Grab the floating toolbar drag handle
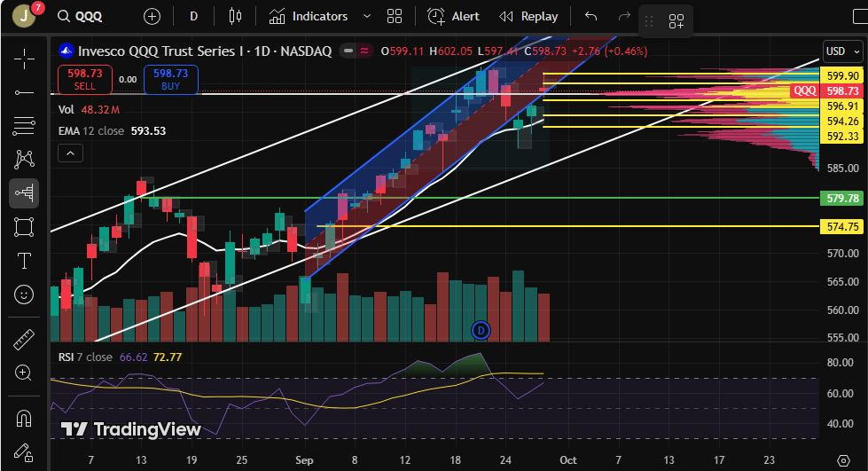The width and height of the screenshot is (868, 471). click(x=649, y=21)
